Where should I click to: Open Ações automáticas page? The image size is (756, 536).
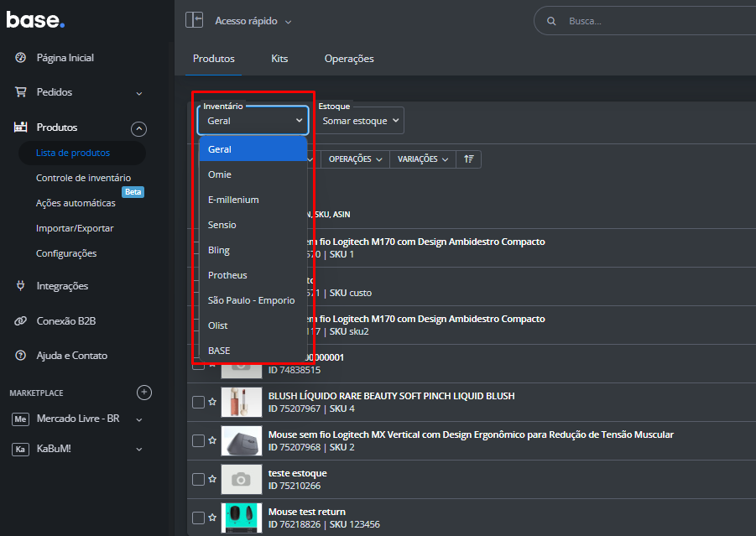76,203
